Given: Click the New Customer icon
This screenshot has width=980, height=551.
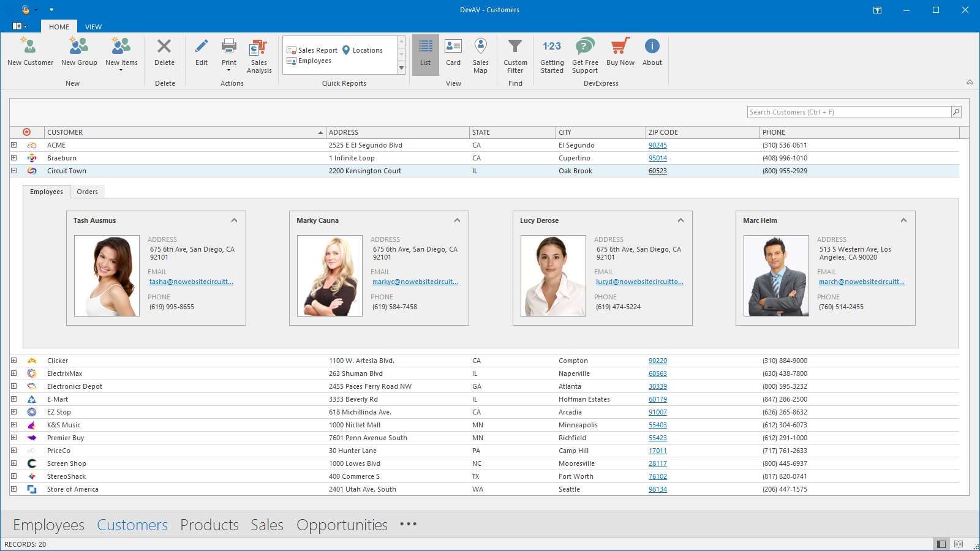Looking at the screenshot, I should (x=30, y=47).
